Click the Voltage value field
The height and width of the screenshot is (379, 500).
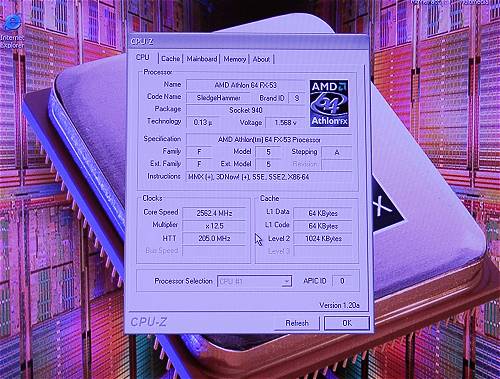[285, 123]
